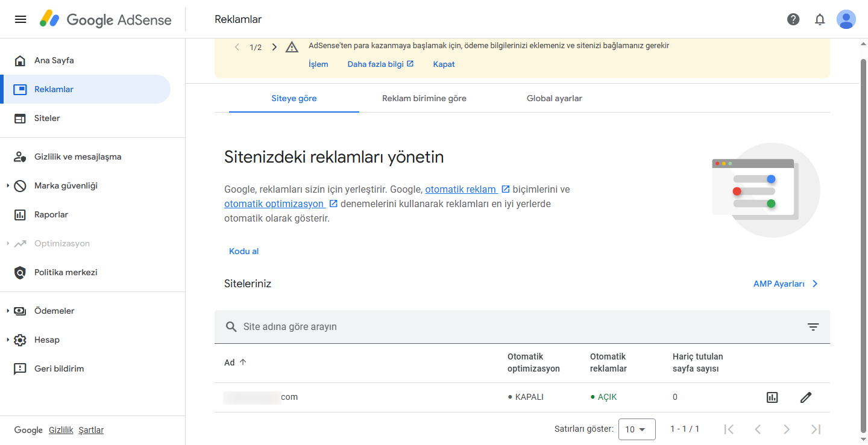
Task: Click the KAPALI status in the site row
Action: (x=526, y=397)
